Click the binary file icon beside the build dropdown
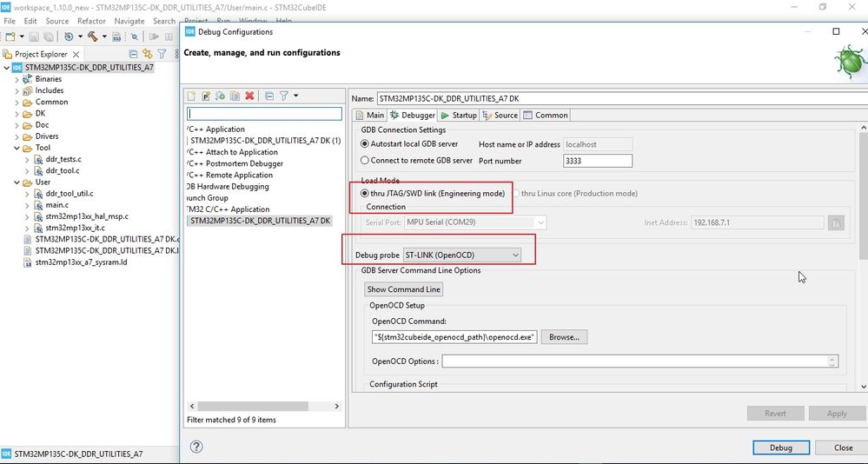868x464 pixels. pos(116,36)
